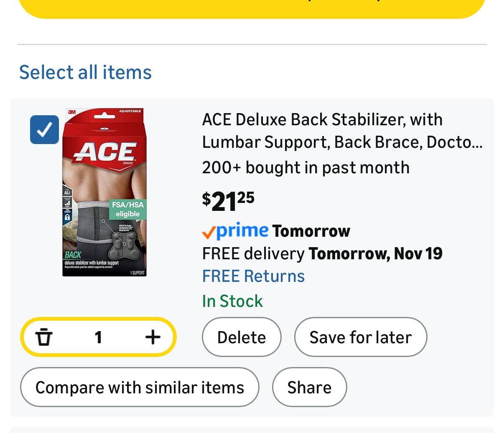Click the FREE delivery Tomorrow, Nov 19 text
504x433 pixels.
(x=322, y=253)
